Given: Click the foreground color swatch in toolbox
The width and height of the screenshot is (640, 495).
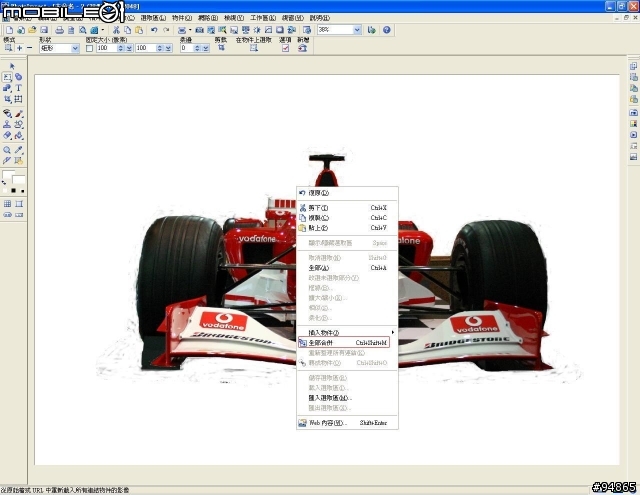Looking at the screenshot, I should (x=8, y=175).
